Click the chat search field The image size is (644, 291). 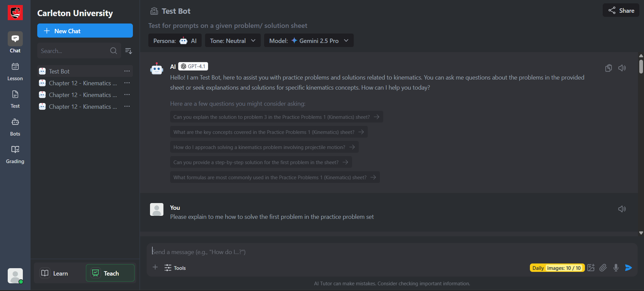pos(74,51)
